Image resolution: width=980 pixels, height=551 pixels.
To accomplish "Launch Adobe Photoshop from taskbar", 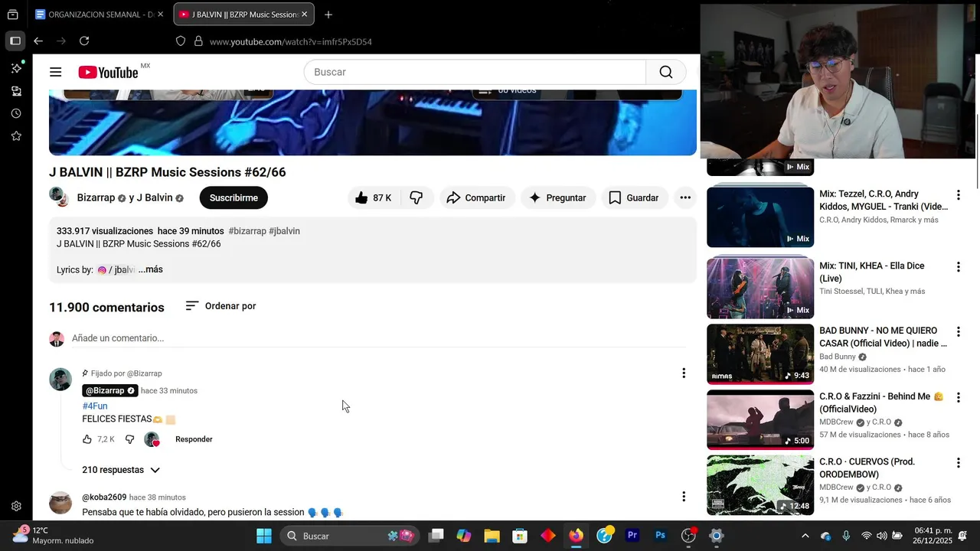I will pos(661,536).
